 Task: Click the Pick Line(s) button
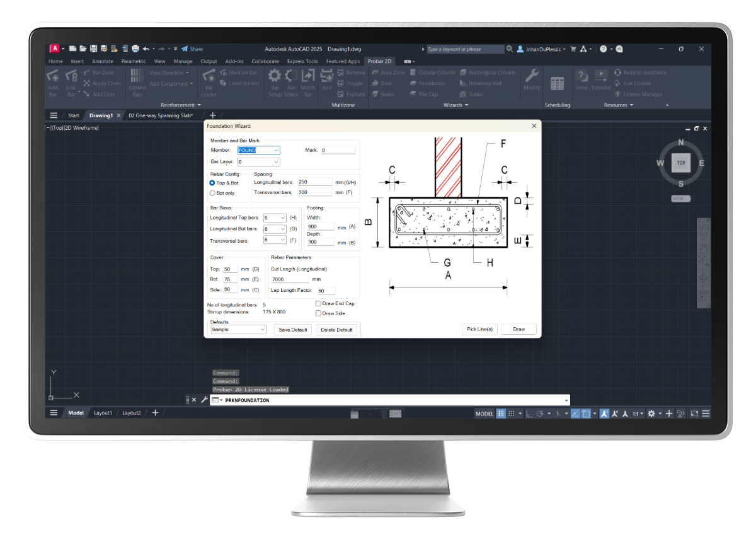click(480, 329)
